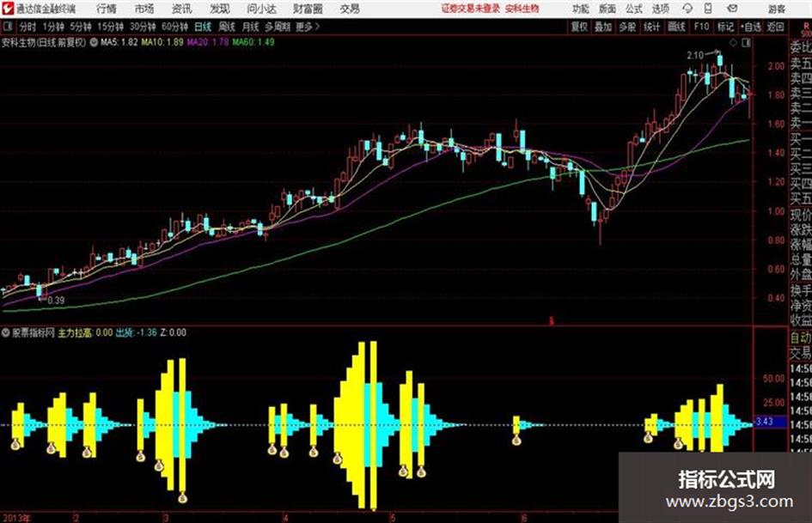This screenshot has height=523, width=812.
Task: Open the 选项 menu
Action: [x=660, y=9]
